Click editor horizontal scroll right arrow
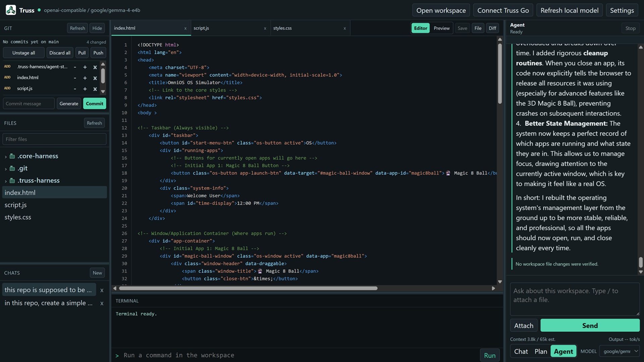This screenshot has height=362, width=644. click(x=493, y=288)
